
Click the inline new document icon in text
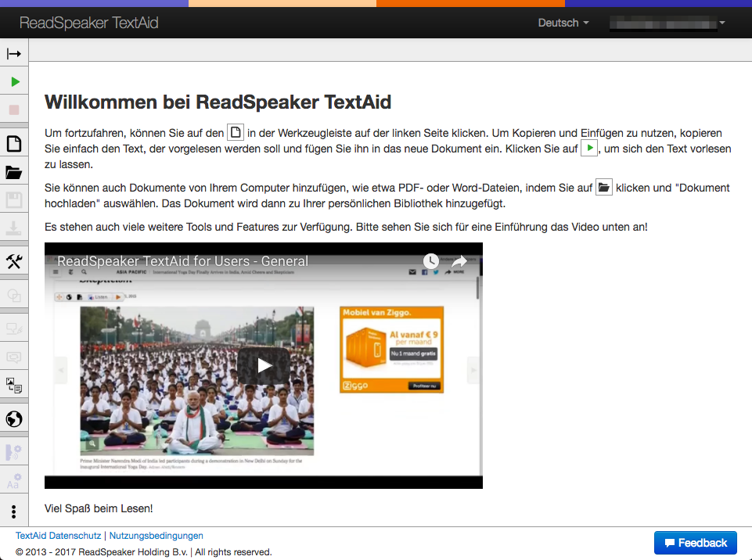[236, 132]
